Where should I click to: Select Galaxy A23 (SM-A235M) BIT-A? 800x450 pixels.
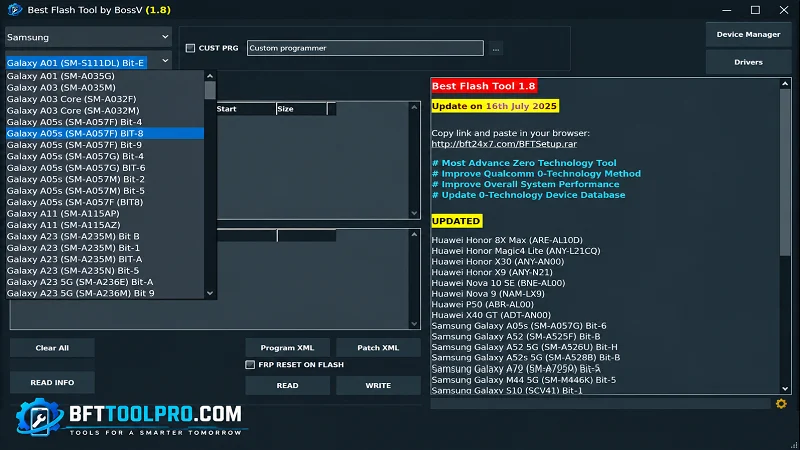coord(105,259)
